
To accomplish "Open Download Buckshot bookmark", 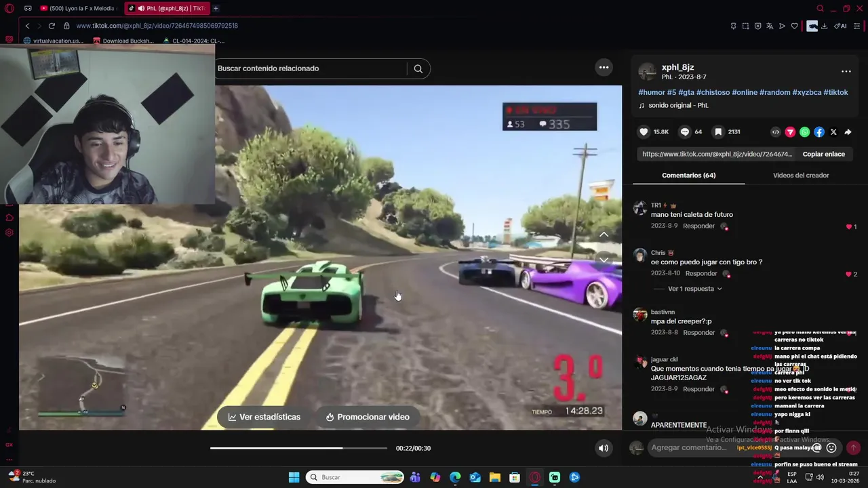I will [123, 41].
